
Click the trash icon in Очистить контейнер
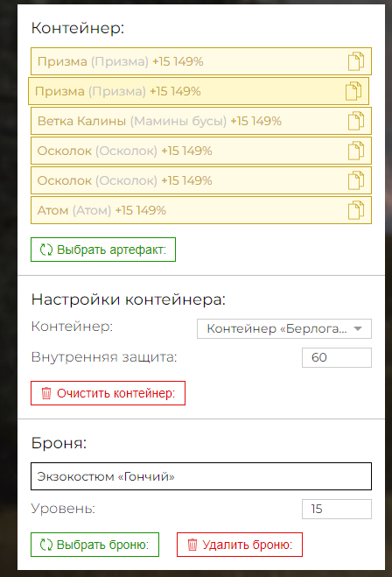(x=46, y=393)
